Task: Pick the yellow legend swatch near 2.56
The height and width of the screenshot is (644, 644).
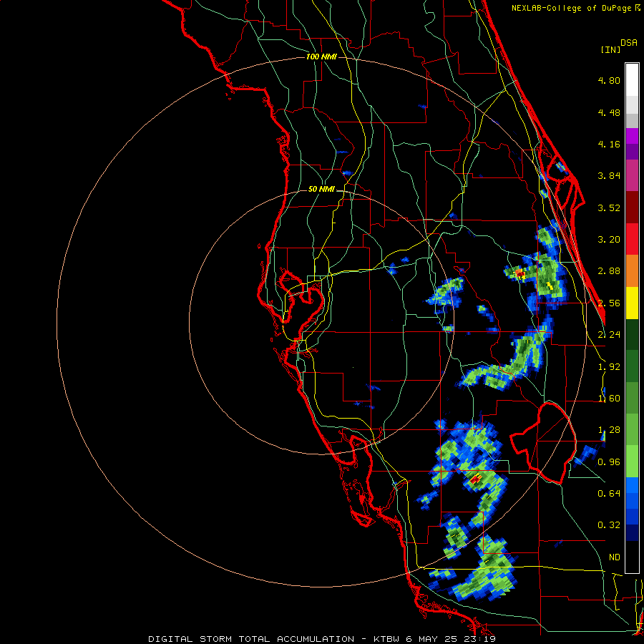Action: click(x=632, y=303)
